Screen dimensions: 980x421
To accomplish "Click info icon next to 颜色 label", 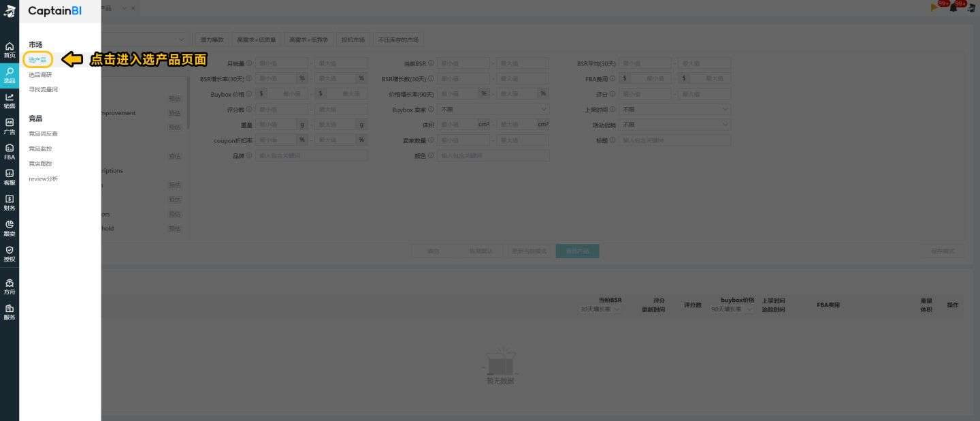I will 431,155.
